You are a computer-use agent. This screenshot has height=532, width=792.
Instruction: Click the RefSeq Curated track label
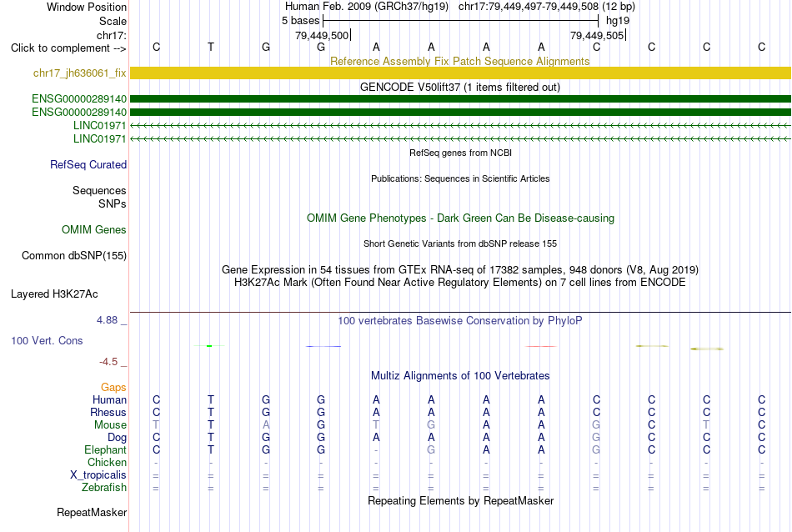pyautogui.click(x=88, y=165)
